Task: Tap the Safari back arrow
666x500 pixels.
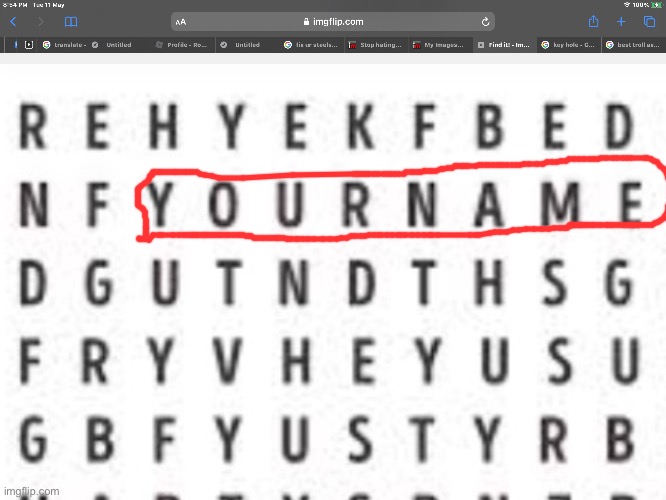Action: point(13,21)
